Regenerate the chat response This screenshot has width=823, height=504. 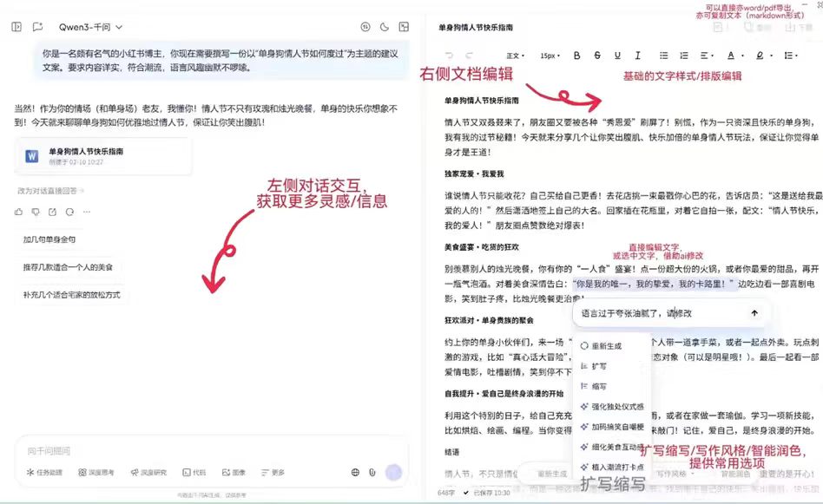[69, 212]
